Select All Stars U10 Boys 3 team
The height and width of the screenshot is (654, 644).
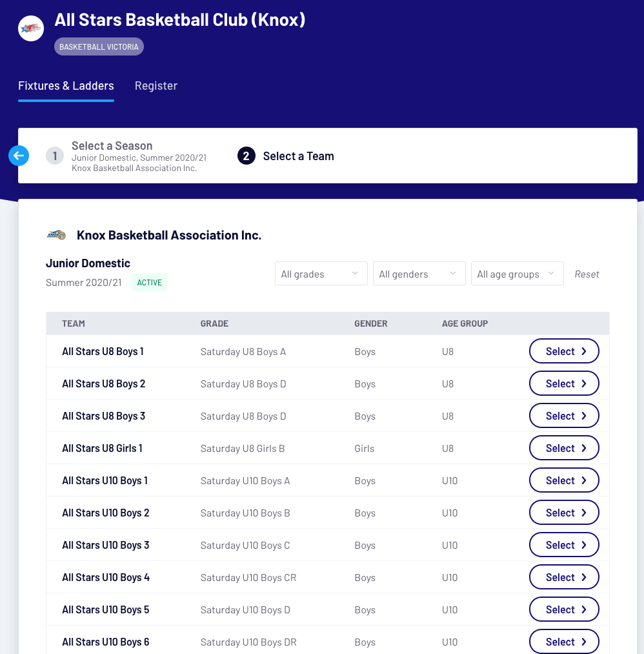point(563,545)
